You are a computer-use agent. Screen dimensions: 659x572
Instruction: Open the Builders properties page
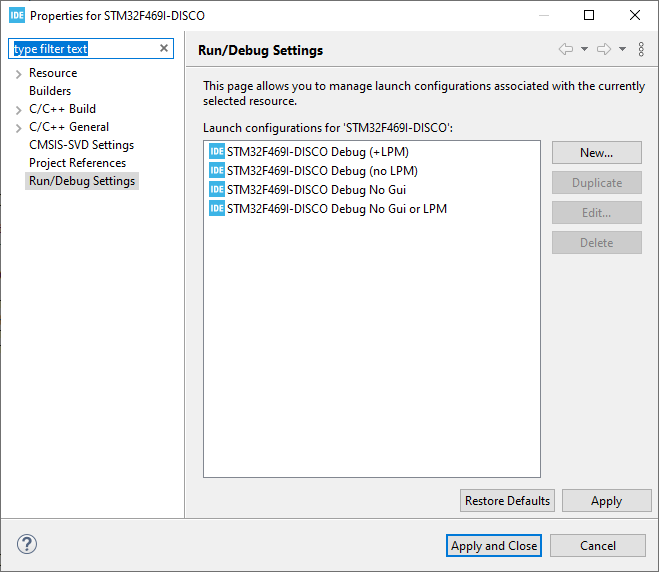coord(50,91)
